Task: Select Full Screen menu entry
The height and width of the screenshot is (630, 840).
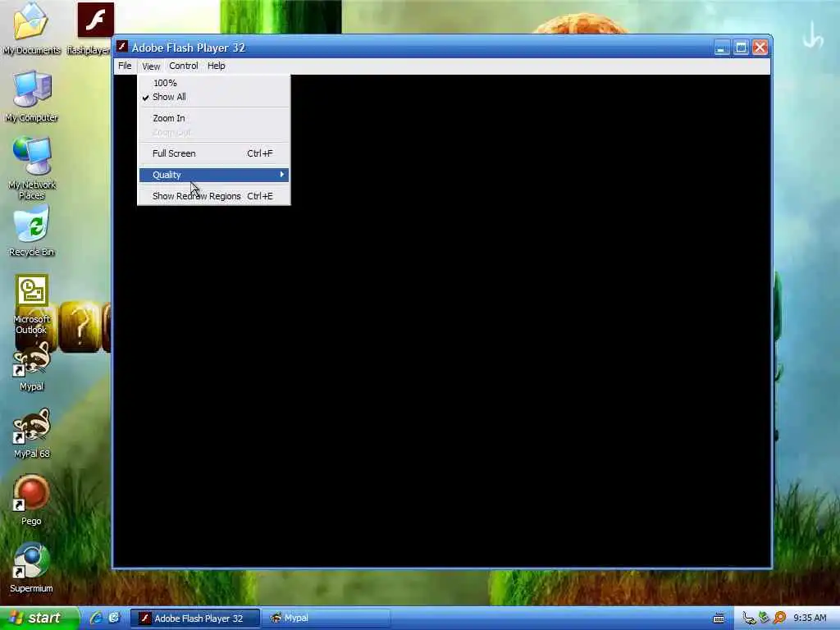Action: pos(214,153)
